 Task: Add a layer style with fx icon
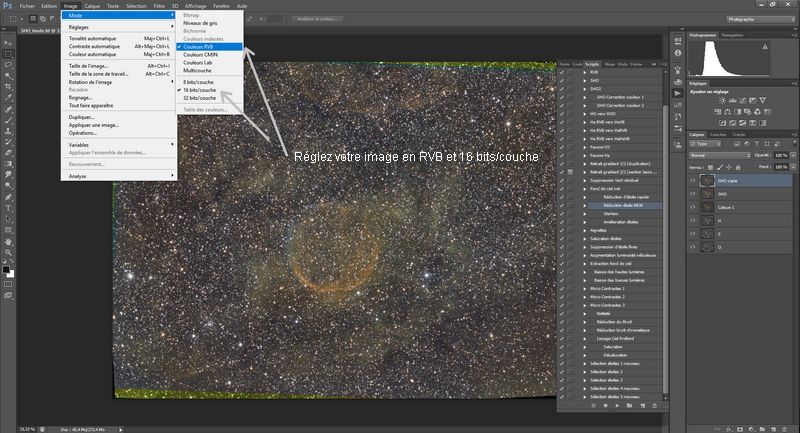click(729, 429)
